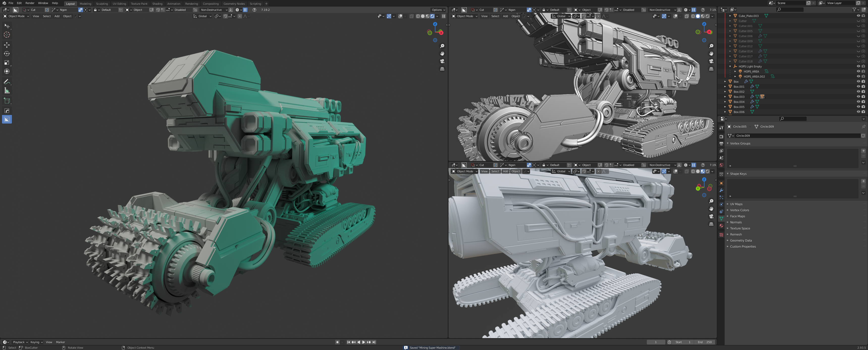Collapse the HOPS Light Empty tree item
Viewport: 868px width, 350px height.
click(730, 66)
